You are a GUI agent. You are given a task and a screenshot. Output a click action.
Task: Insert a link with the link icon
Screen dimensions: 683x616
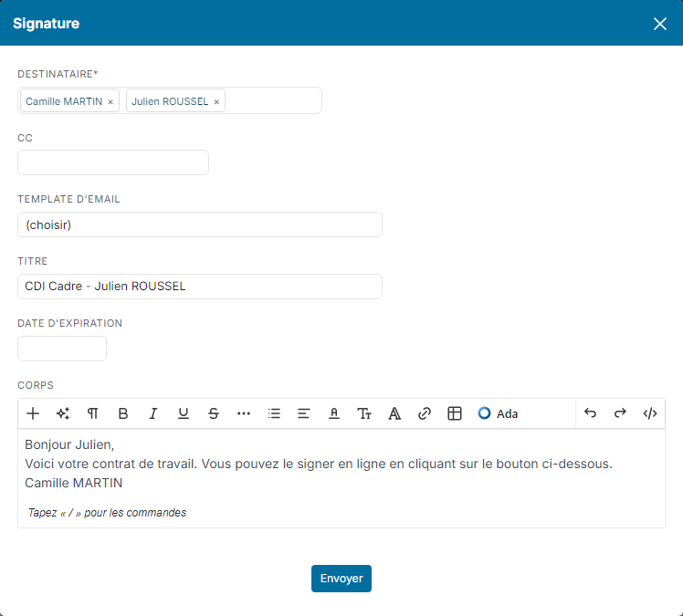coord(425,413)
